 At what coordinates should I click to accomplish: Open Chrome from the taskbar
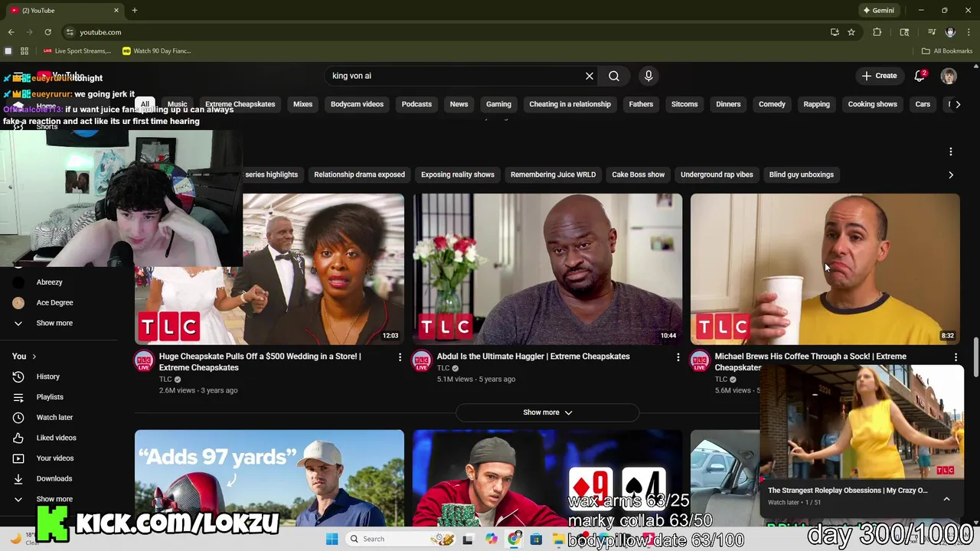pyautogui.click(x=514, y=539)
